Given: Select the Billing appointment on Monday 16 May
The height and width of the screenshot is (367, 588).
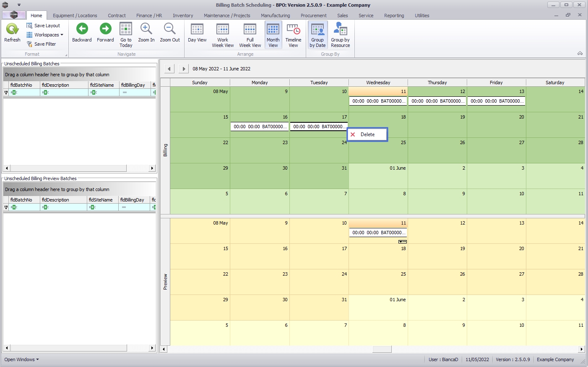Looking at the screenshot, I should (260, 127).
